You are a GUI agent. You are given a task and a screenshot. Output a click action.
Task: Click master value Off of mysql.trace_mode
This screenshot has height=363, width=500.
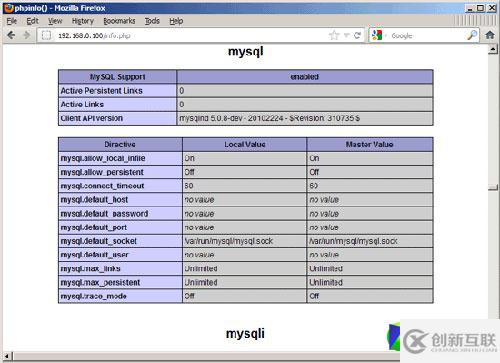(x=314, y=296)
